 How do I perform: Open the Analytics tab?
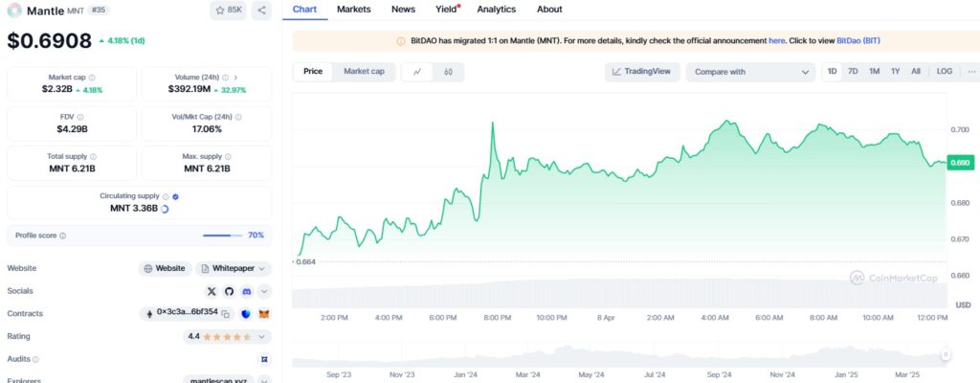coord(496,10)
